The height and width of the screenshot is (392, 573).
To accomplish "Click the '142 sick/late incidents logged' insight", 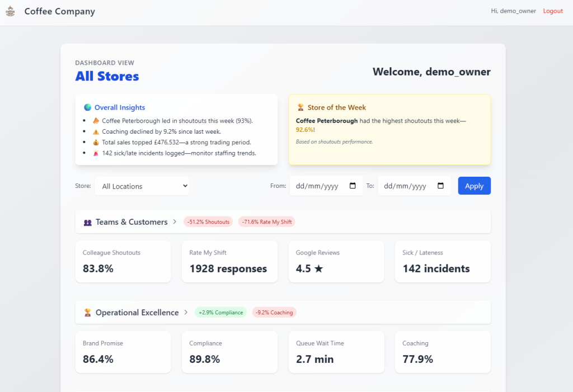I will point(179,153).
